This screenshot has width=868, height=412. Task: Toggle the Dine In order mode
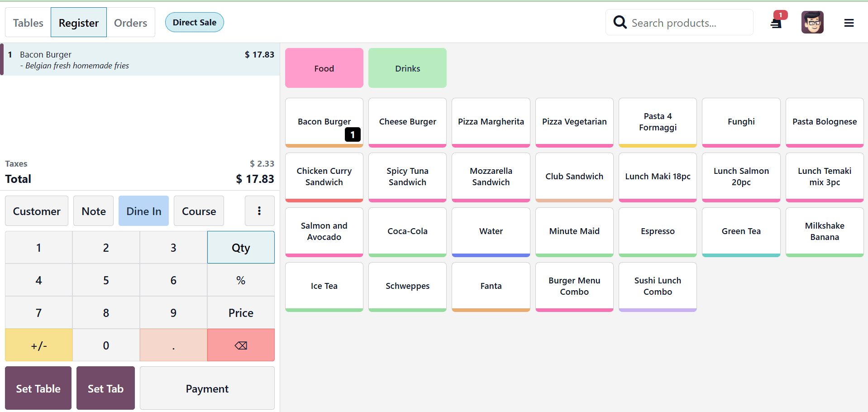pyautogui.click(x=143, y=211)
